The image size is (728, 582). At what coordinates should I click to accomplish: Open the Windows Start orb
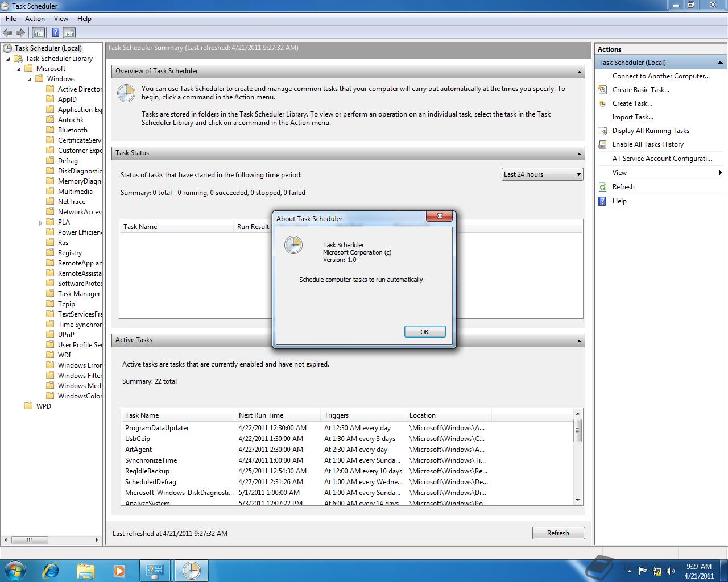point(15,570)
